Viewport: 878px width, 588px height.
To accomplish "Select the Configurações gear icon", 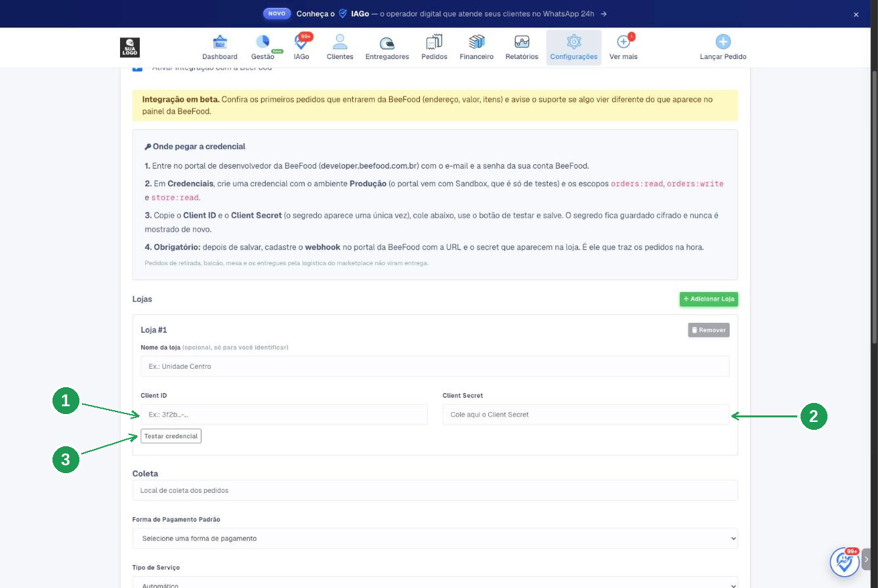I will pos(574,42).
